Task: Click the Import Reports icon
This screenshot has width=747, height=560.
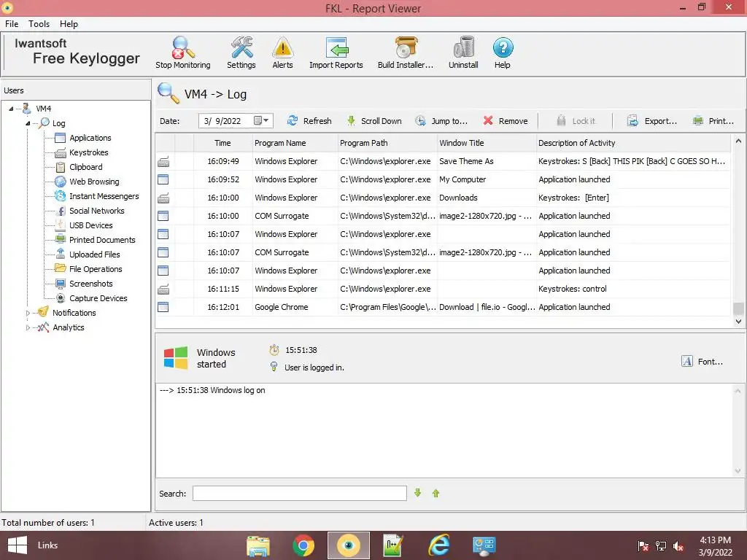Action: click(x=336, y=52)
